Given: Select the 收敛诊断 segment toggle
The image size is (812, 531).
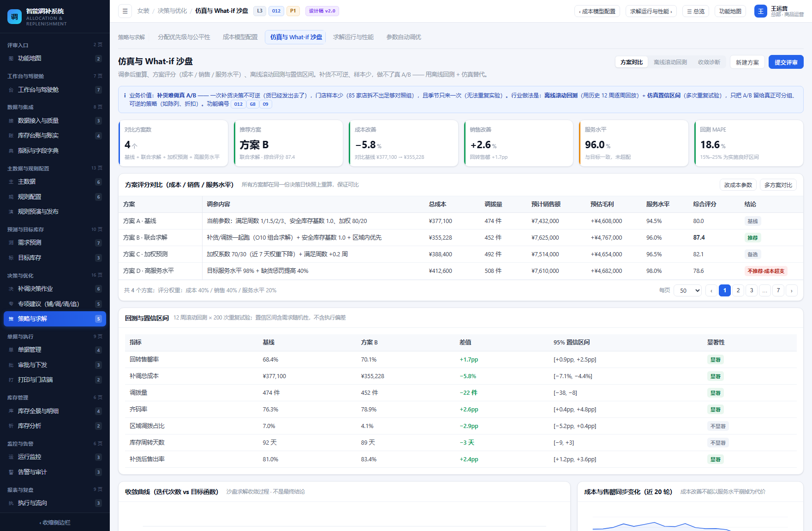Looking at the screenshot, I should point(709,62).
